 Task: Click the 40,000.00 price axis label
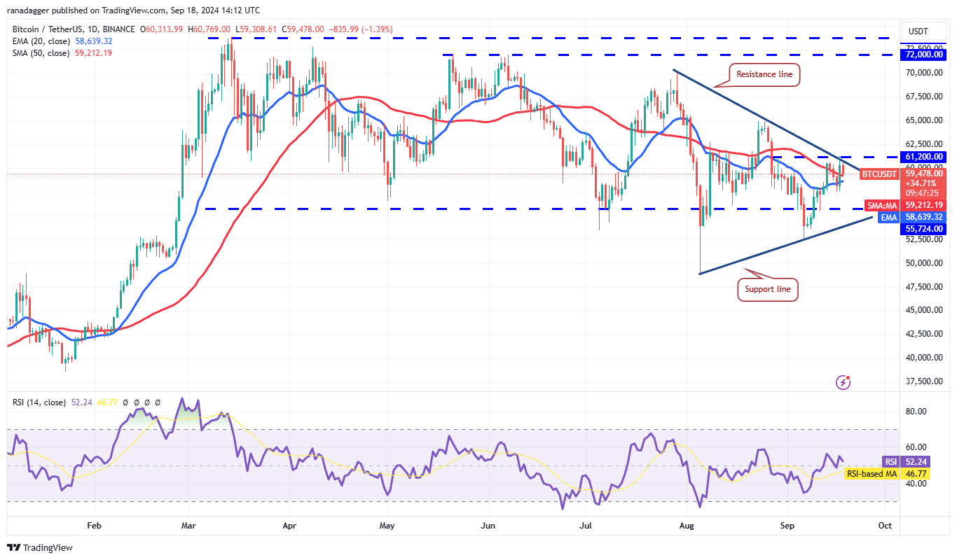pos(924,358)
